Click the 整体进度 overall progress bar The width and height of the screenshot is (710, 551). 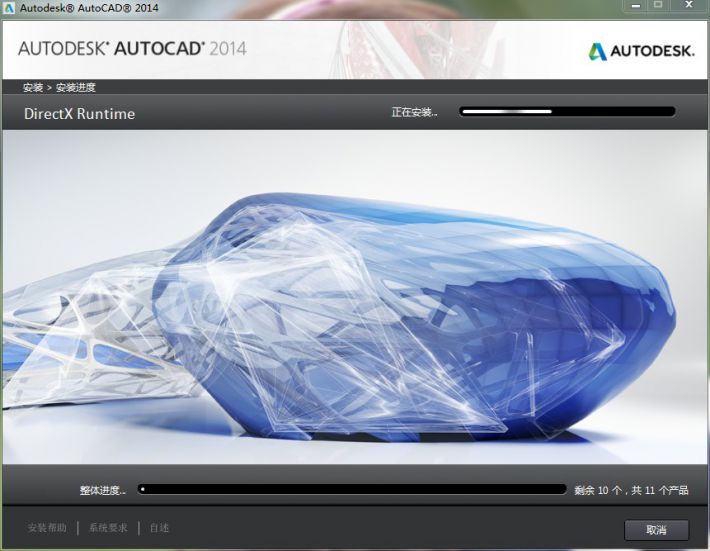(x=352, y=489)
